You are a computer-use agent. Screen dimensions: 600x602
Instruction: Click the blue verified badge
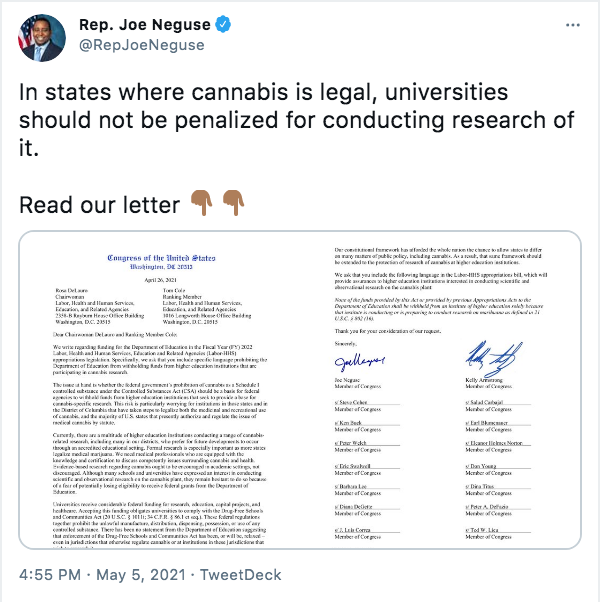pos(223,25)
